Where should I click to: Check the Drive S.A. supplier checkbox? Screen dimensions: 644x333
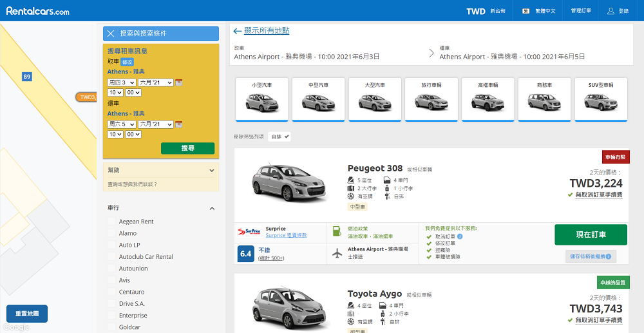[x=111, y=304]
